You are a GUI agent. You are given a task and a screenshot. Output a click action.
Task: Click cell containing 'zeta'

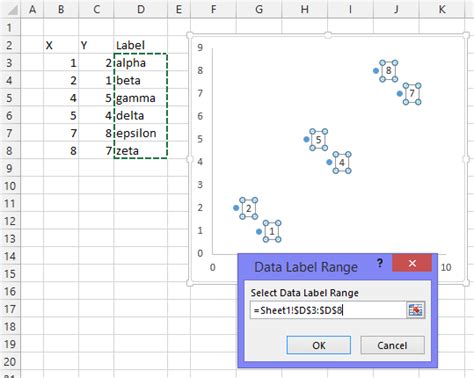pyautogui.click(x=141, y=151)
